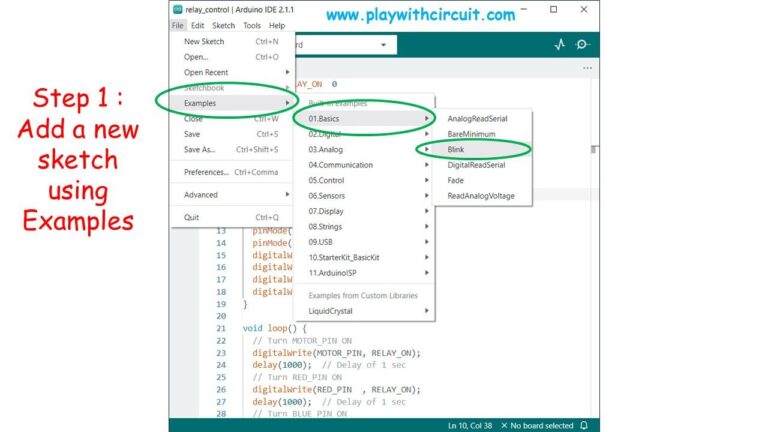768x432 pixels.
Task: Open the Sketch menu
Action: (x=223, y=25)
